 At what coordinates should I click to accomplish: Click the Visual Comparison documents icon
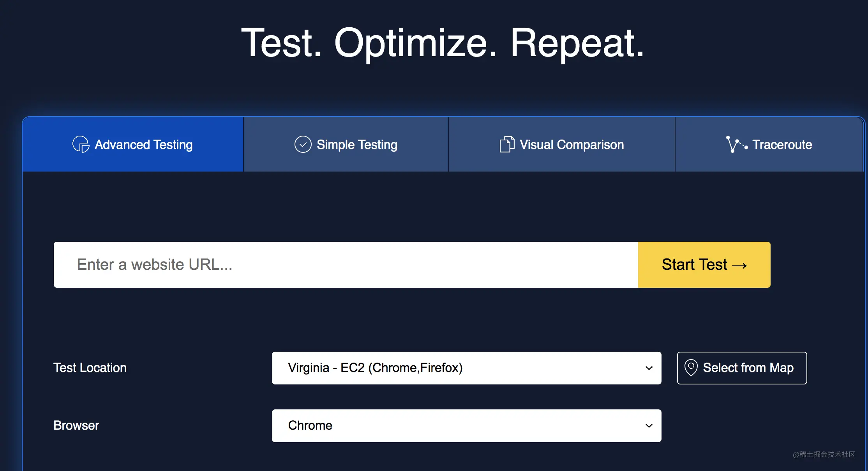pyautogui.click(x=507, y=144)
